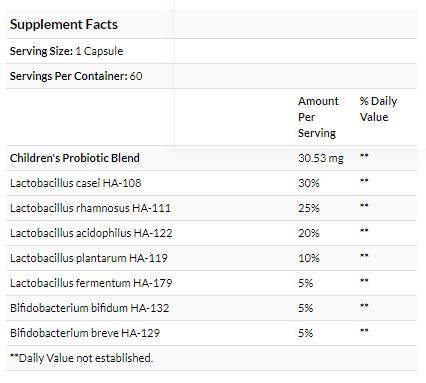Select Children's Probiotic Blend row label
The image size is (426, 383).
coord(75,158)
